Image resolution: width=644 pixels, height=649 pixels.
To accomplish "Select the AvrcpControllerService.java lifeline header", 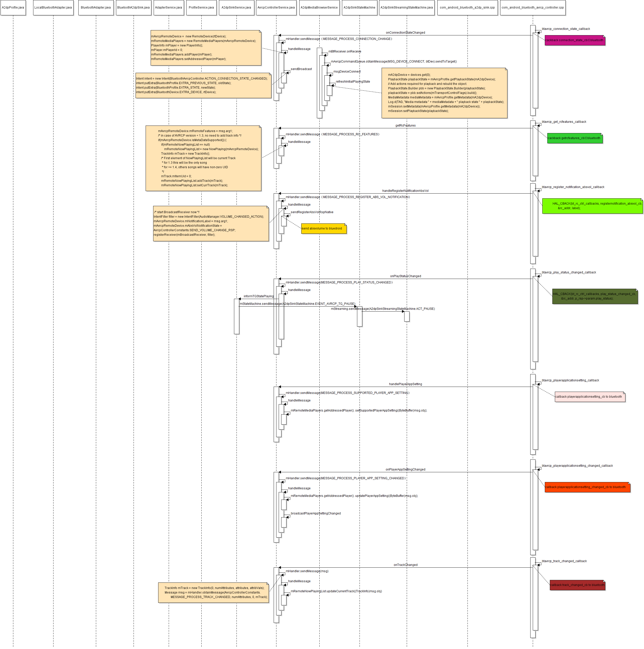I will (276, 7).
